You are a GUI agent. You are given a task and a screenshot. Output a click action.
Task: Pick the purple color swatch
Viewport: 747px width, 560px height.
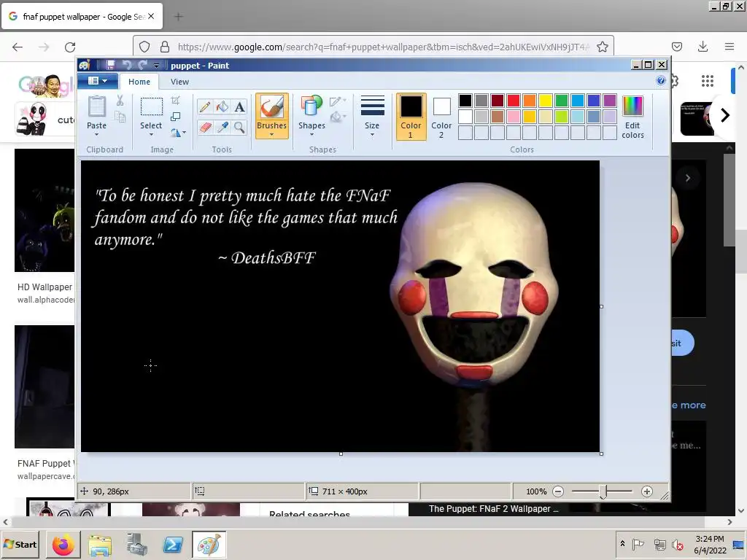click(610, 101)
